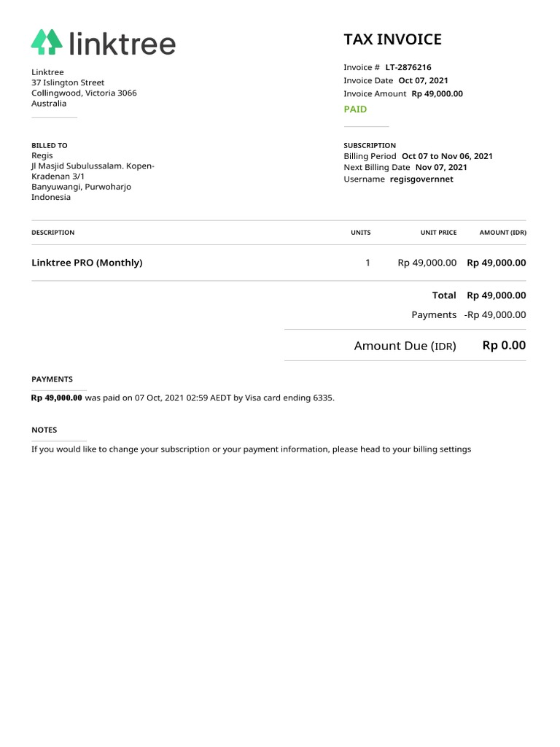Click the DESCRIPTION column header
Image resolution: width=560 pixels, height=747 pixels.
pyautogui.click(x=52, y=233)
